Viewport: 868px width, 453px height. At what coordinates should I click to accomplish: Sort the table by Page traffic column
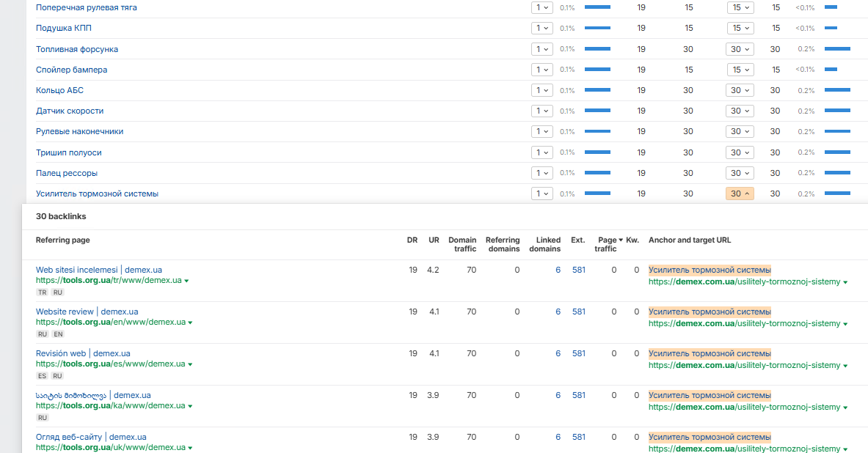click(x=608, y=245)
